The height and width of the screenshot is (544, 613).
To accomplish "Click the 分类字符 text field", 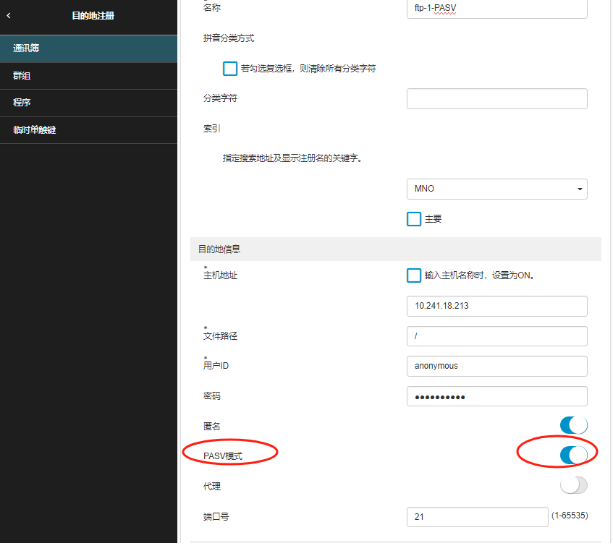I will [x=496, y=98].
